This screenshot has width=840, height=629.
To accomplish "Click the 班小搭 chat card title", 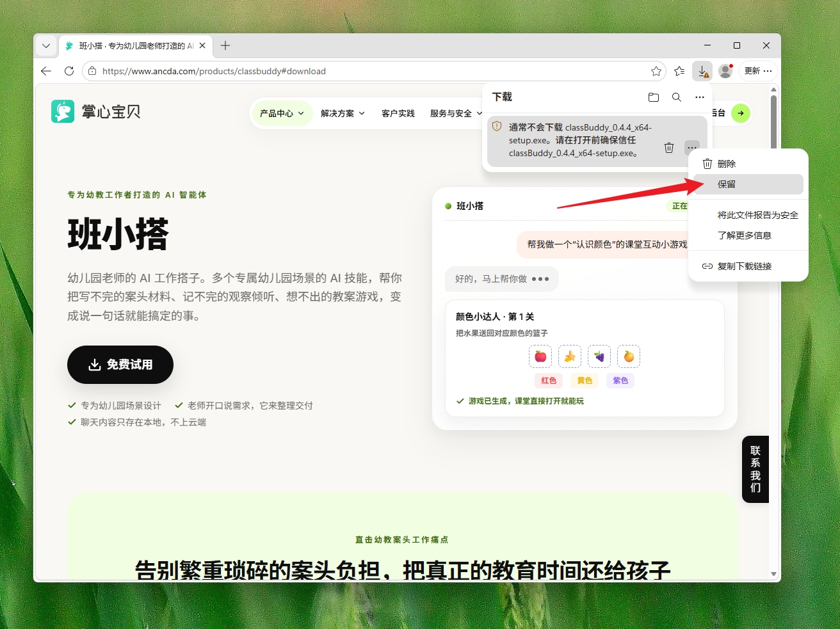I will 470,206.
